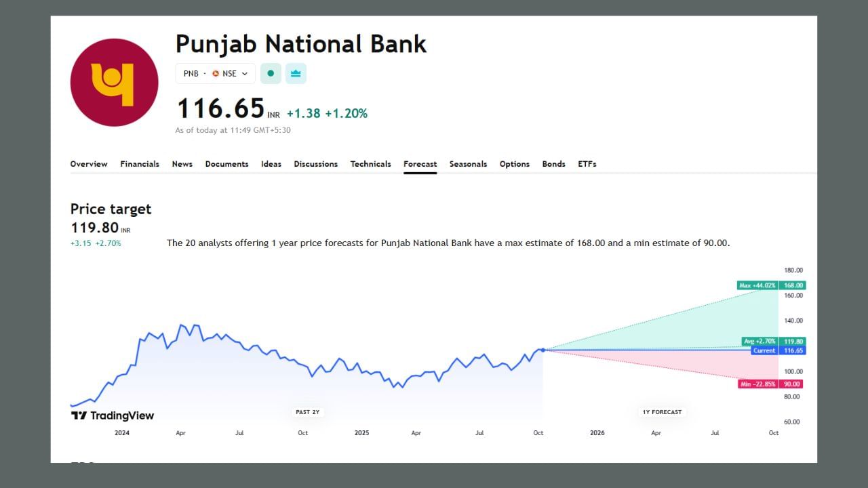
Task: Open the Discussions tab
Action: tap(315, 164)
